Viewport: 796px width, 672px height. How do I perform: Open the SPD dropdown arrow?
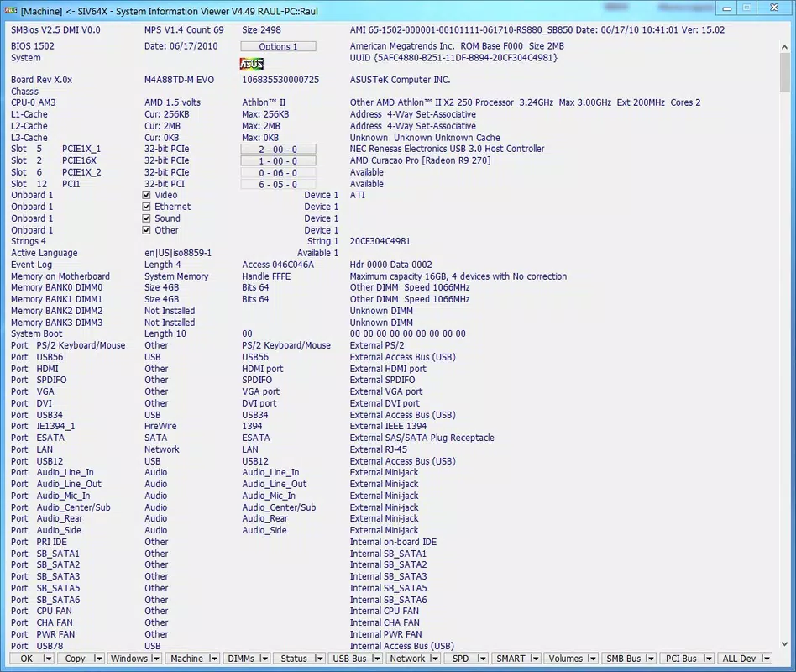tap(482, 659)
